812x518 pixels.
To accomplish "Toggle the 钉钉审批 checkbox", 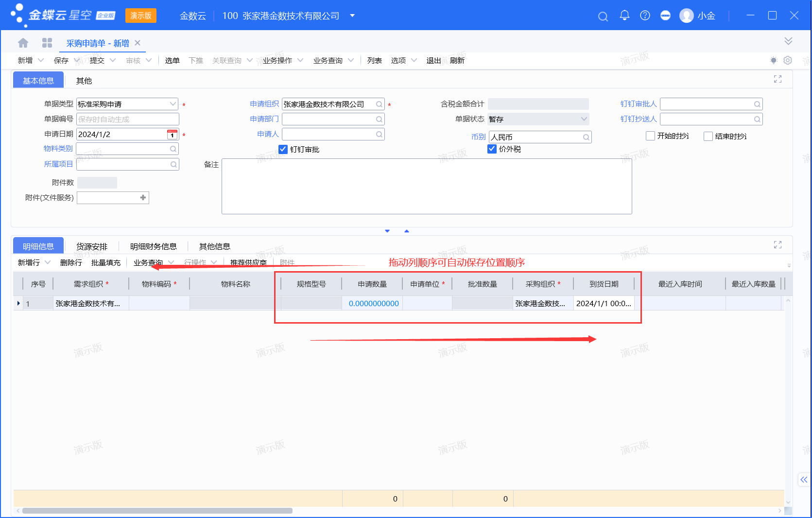I will pos(283,149).
